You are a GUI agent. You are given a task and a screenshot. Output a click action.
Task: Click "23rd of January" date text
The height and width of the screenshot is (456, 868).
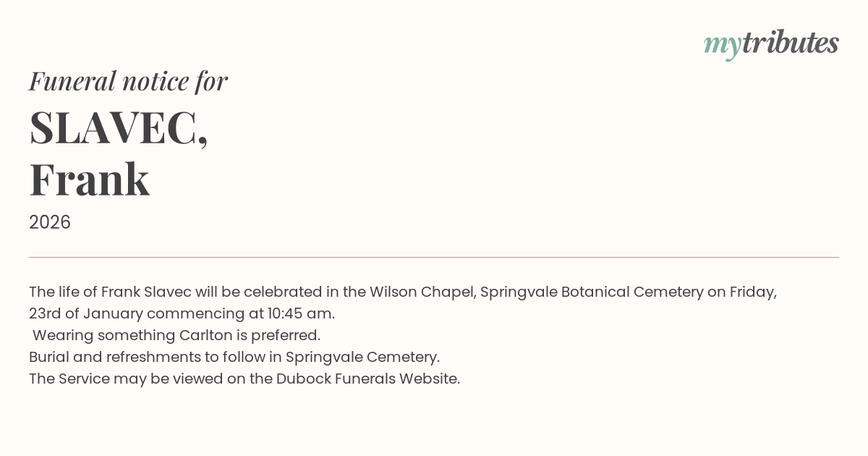[x=85, y=313]
